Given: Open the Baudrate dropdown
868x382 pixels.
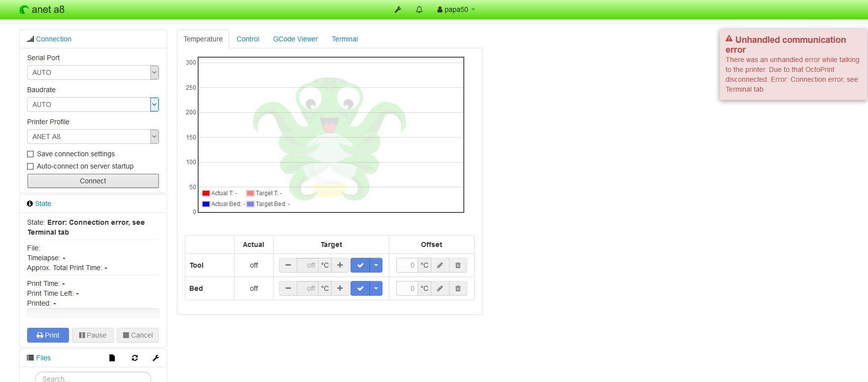Looking at the screenshot, I should click(x=93, y=104).
